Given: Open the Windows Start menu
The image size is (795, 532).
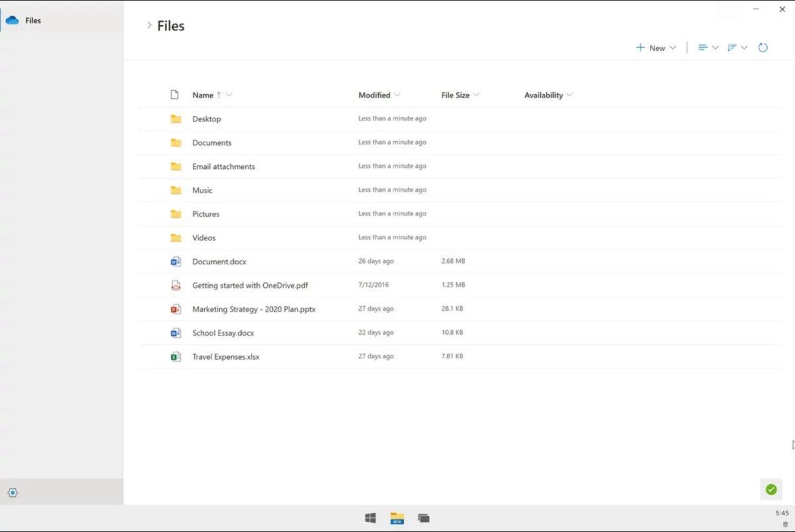Looking at the screenshot, I should point(370,517).
